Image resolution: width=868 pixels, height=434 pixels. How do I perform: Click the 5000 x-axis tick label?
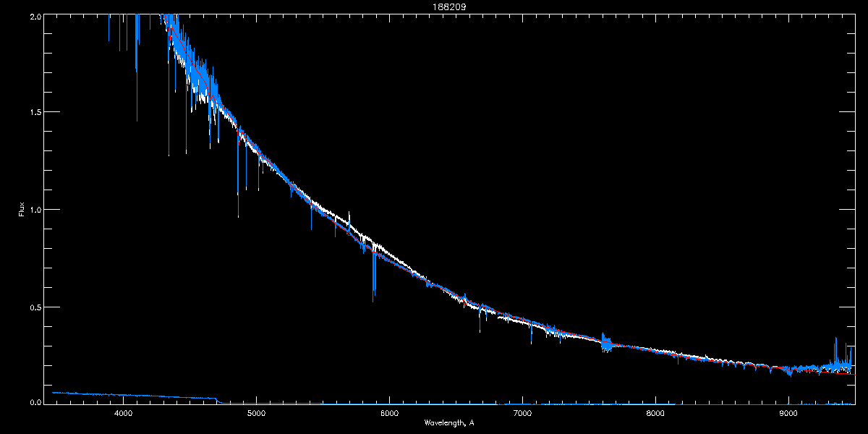click(256, 414)
